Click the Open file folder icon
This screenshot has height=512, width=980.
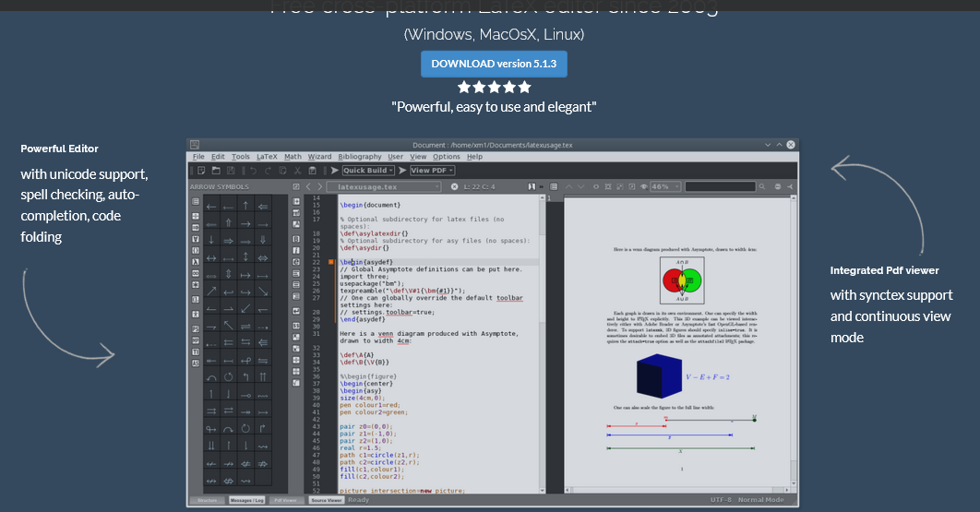(x=216, y=170)
